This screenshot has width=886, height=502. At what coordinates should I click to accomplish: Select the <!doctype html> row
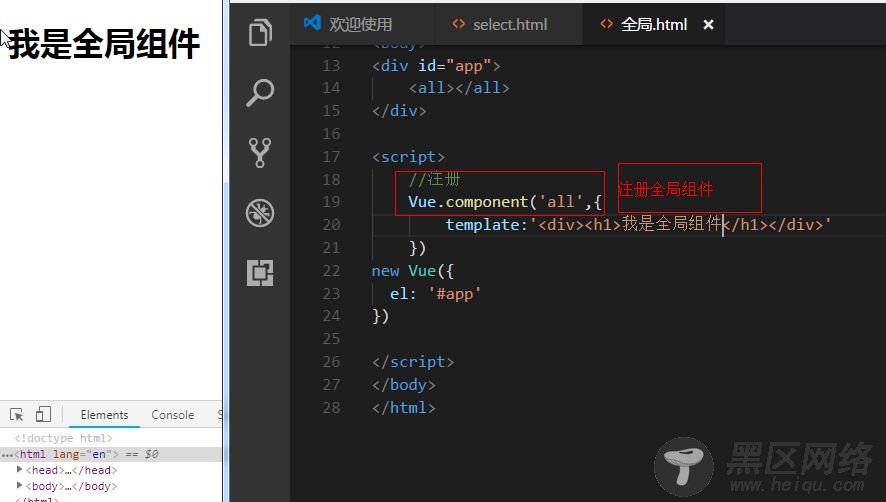coord(63,438)
